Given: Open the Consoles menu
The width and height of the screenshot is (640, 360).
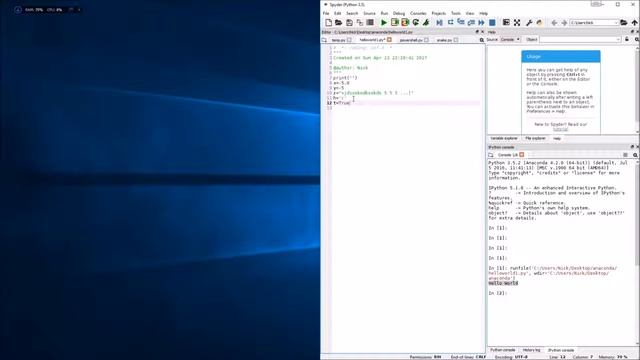Looking at the screenshot, I should pos(418,13).
